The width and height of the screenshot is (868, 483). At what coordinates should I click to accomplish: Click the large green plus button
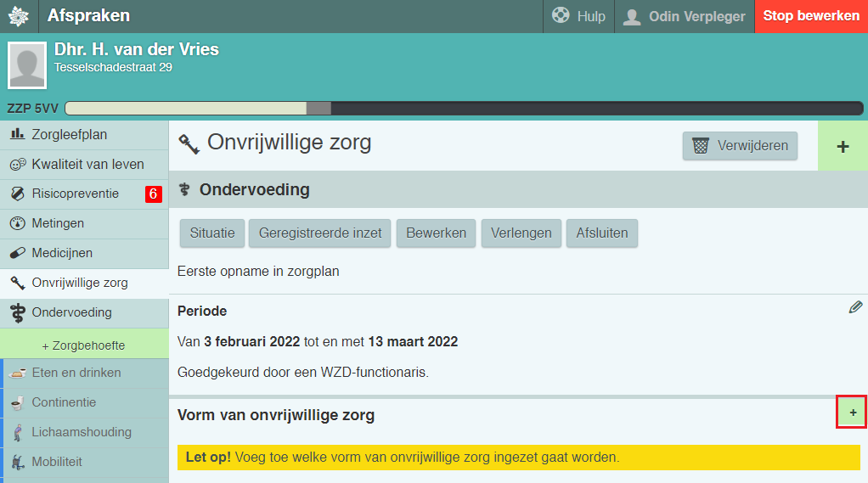tap(843, 146)
